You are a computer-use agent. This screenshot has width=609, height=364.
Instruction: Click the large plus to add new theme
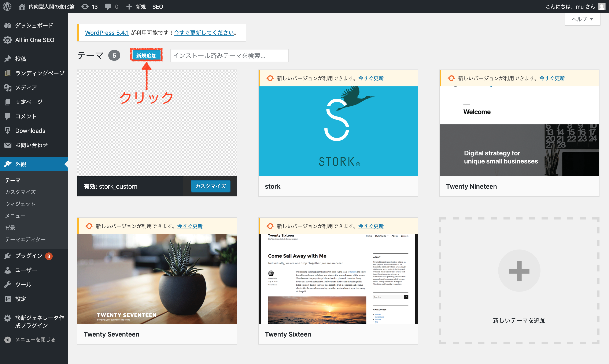point(519,271)
